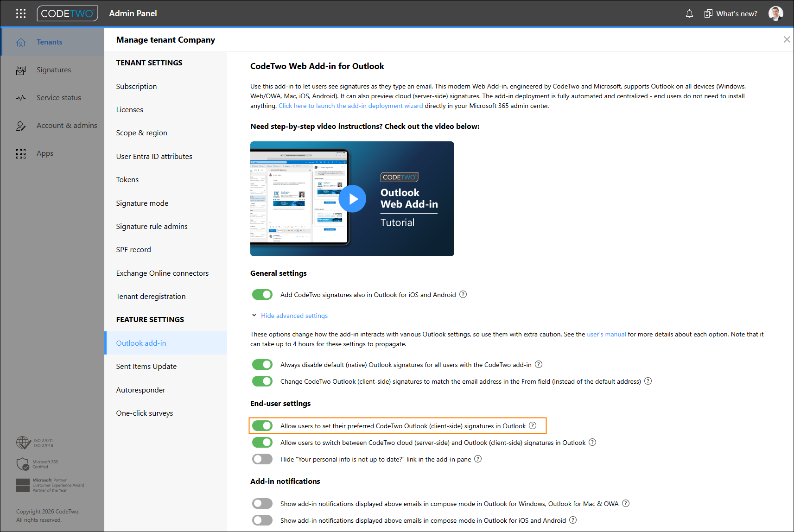Click the Microsoft Partner award badge

pyautogui.click(x=50, y=485)
